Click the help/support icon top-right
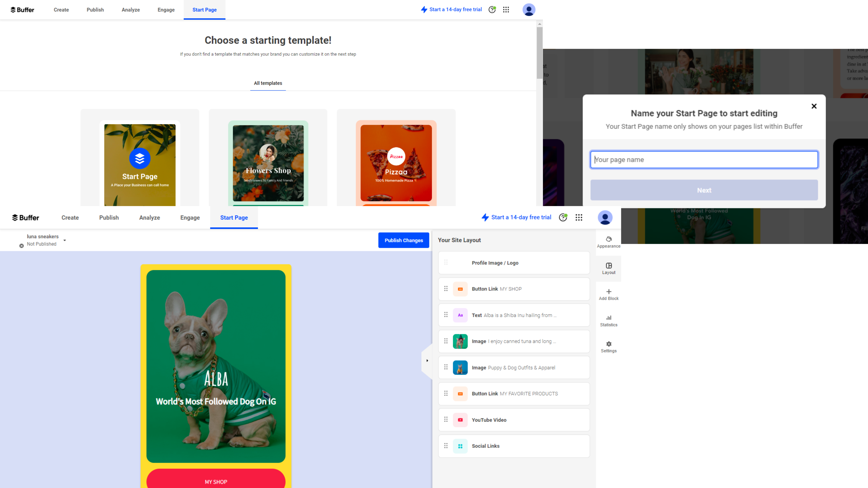The width and height of the screenshot is (868, 488). [492, 10]
